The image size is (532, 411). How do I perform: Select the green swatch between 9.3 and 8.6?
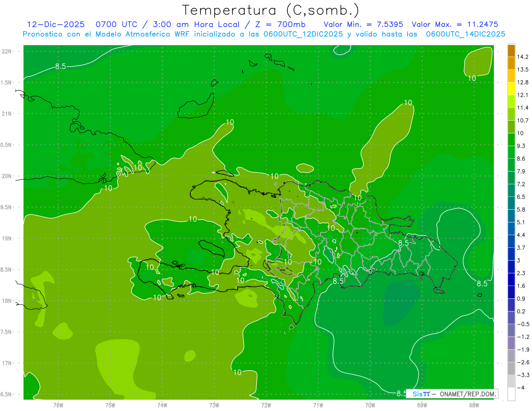(511, 152)
